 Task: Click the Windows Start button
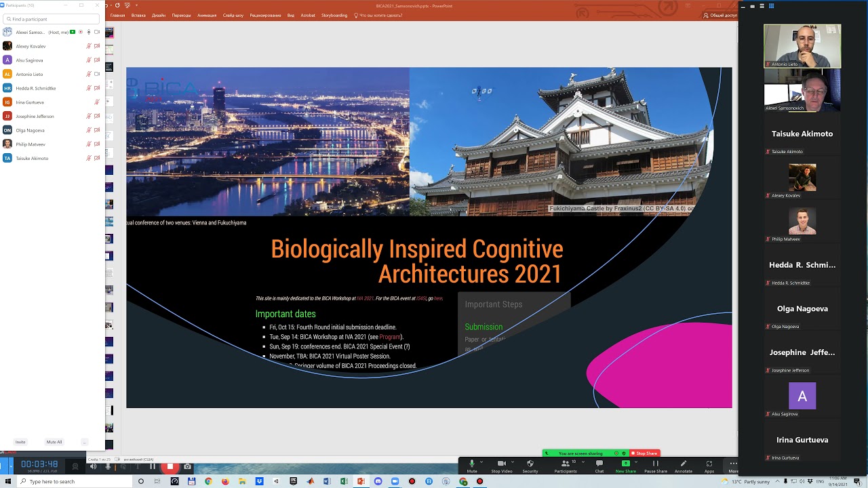tap(7, 481)
